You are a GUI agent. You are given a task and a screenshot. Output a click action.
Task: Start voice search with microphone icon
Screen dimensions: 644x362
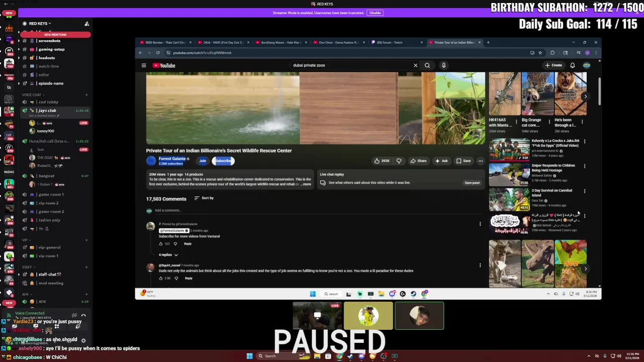(x=443, y=65)
